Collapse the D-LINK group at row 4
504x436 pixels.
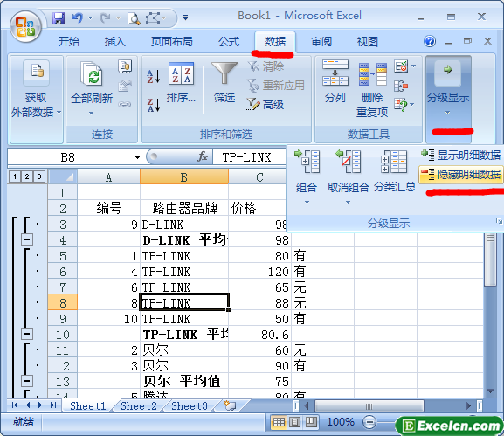(27, 239)
